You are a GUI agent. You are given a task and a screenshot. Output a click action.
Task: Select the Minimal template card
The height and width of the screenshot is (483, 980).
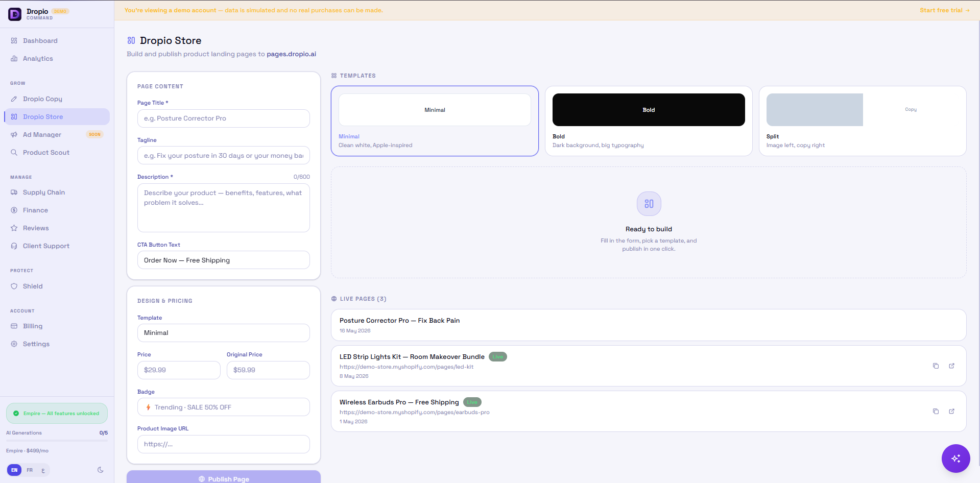[435, 121]
